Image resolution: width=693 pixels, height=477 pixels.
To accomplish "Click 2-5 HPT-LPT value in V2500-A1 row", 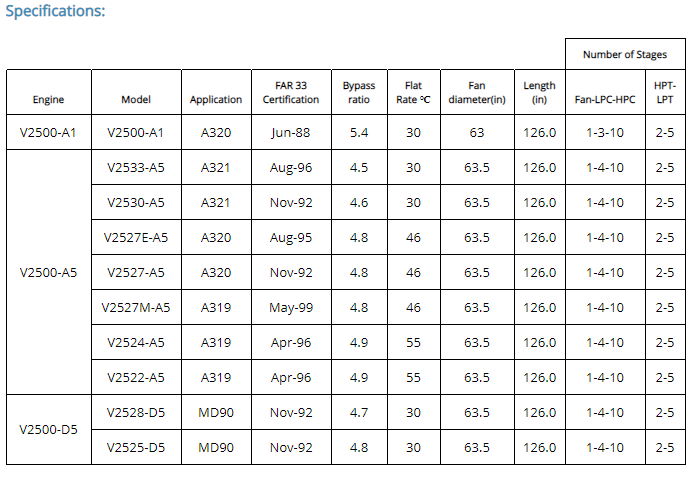I will click(x=665, y=133).
